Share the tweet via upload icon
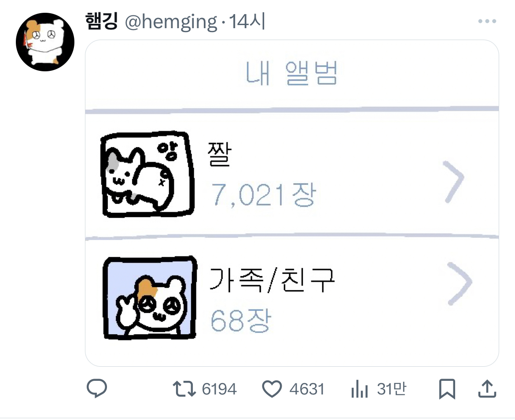 point(487,388)
